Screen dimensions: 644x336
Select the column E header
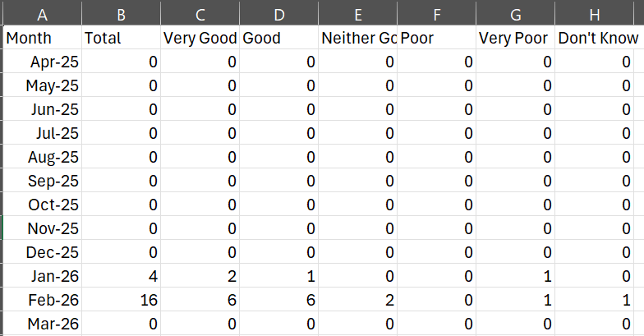pos(357,13)
